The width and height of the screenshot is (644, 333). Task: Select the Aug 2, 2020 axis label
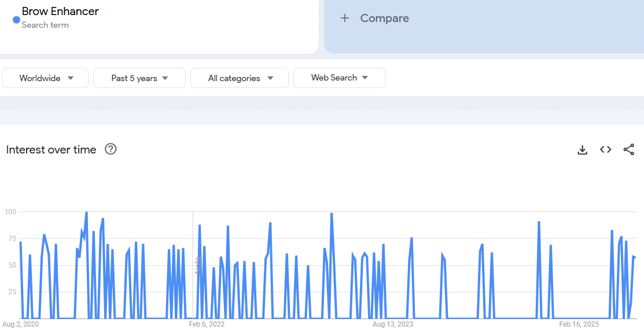(x=21, y=324)
